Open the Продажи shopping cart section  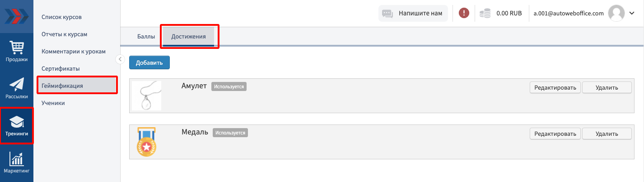(x=17, y=51)
